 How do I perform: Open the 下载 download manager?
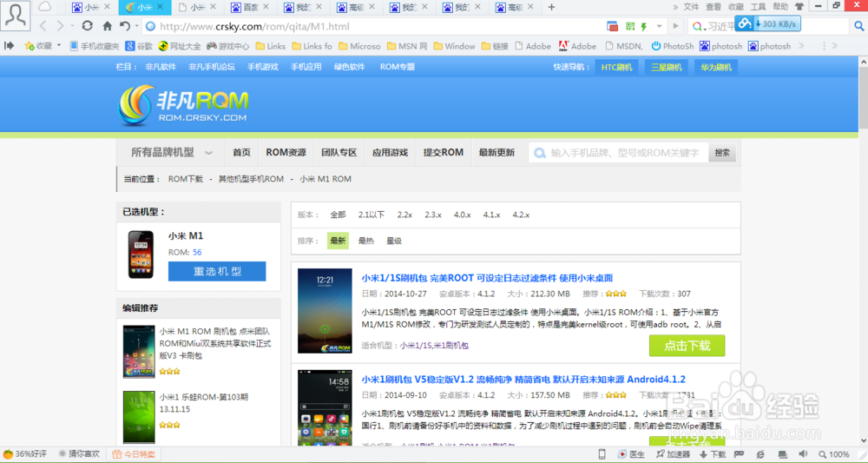tap(713, 454)
